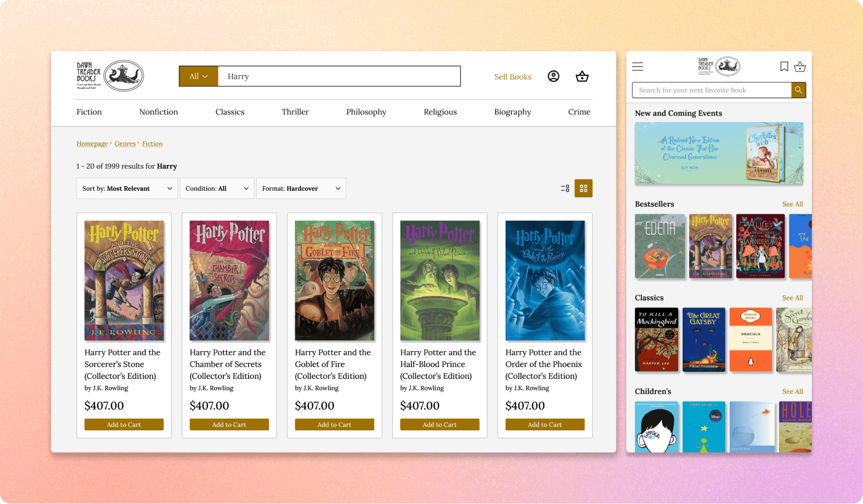The image size is (863, 504).
Task: Add Sorcerer's Stone to cart
Action: pyautogui.click(x=124, y=424)
